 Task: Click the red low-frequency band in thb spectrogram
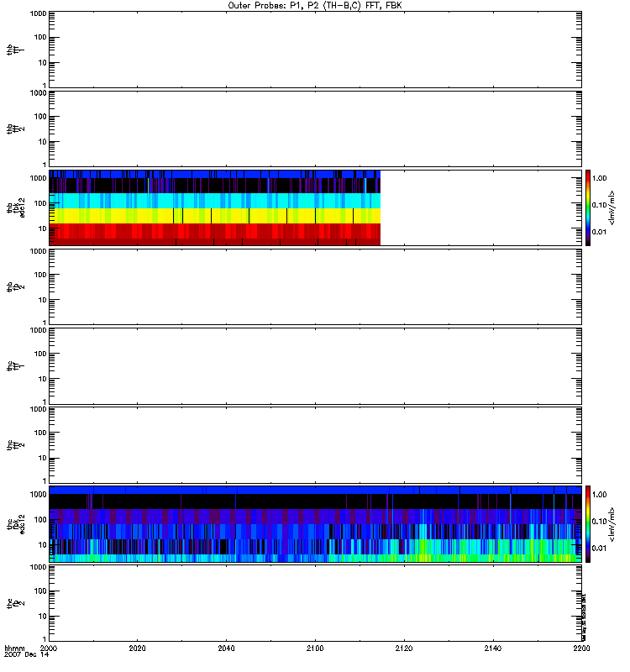pyautogui.click(x=214, y=234)
